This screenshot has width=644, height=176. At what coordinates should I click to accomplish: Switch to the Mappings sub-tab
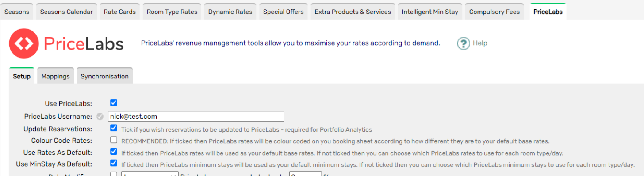[56, 76]
